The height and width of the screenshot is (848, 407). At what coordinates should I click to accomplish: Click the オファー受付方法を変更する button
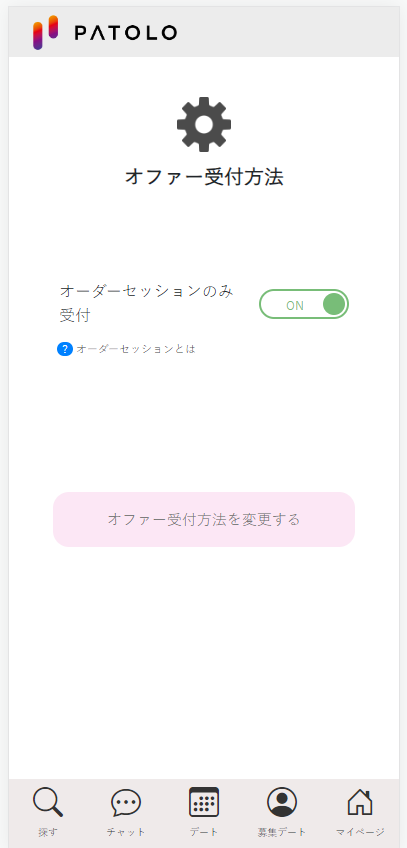204,520
